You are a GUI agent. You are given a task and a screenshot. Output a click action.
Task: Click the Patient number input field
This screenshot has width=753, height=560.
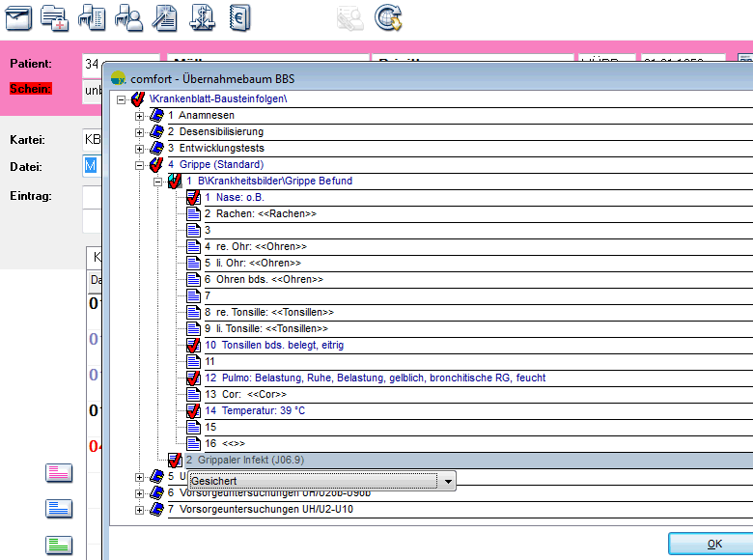pyautogui.click(x=92, y=64)
